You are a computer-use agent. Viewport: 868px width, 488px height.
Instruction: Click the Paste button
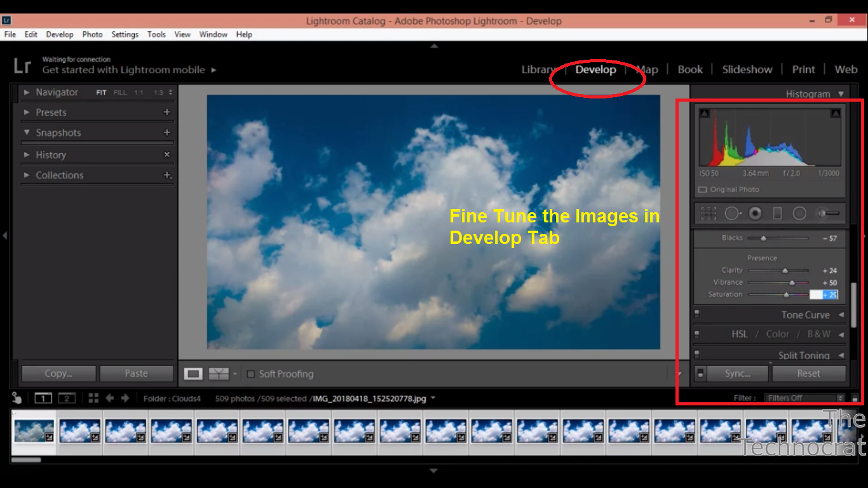136,374
